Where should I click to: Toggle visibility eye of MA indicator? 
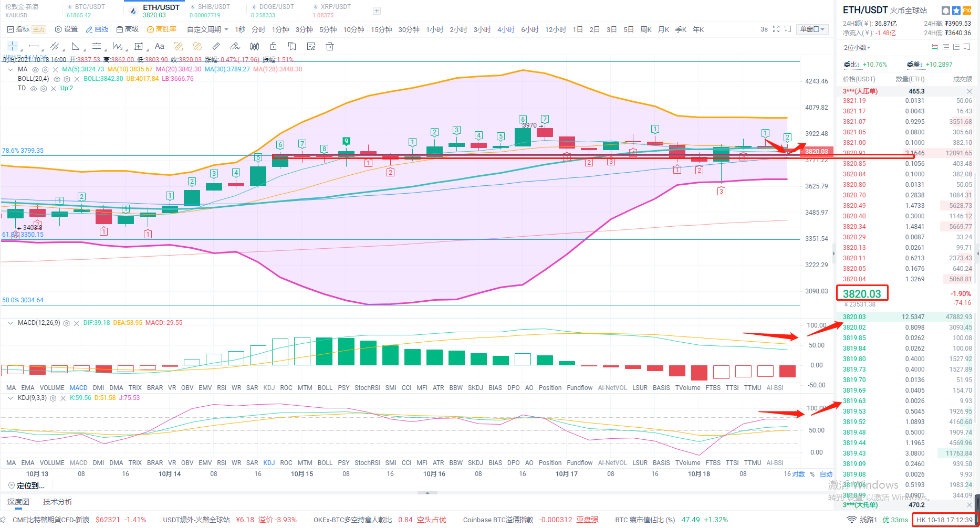(x=36, y=69)
